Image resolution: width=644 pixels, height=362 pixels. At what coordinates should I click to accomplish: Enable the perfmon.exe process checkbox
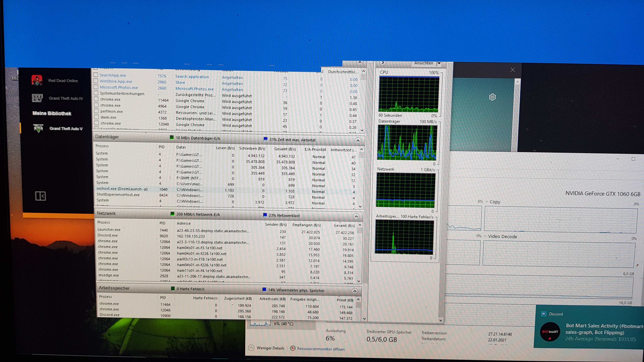coord(96,111)
